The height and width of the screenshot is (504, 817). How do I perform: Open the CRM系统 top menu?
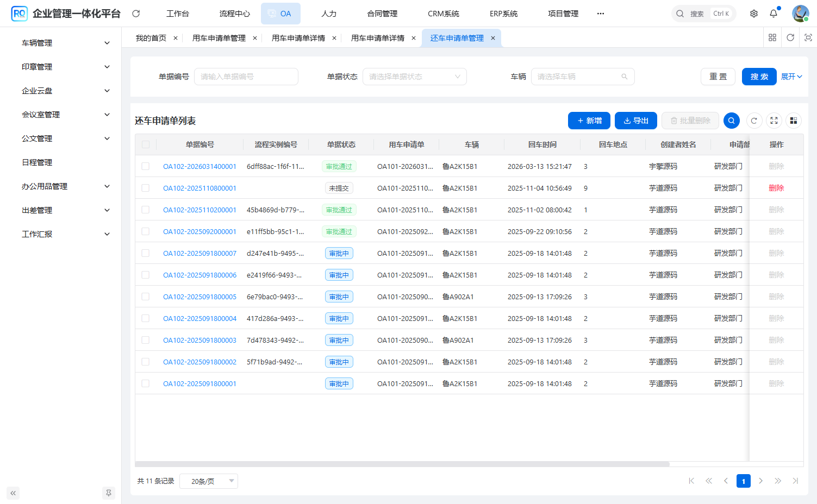click(x=444, y=14)
